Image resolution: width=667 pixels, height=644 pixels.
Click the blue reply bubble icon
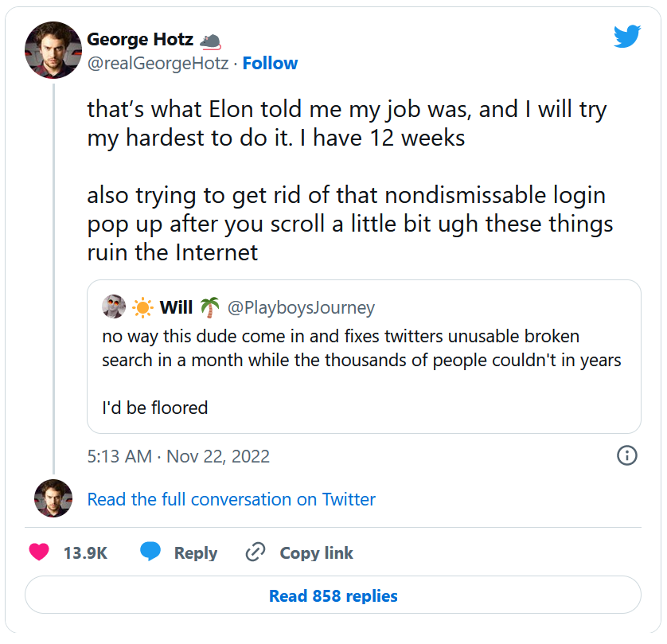150,552
